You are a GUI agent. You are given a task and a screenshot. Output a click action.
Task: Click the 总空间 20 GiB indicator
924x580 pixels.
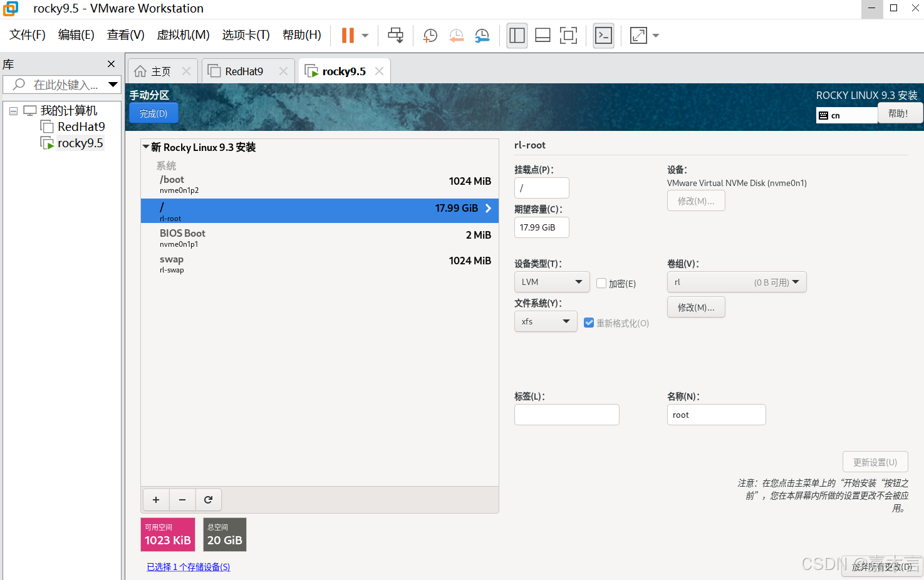pyautogui.click(x=225, y=534)
